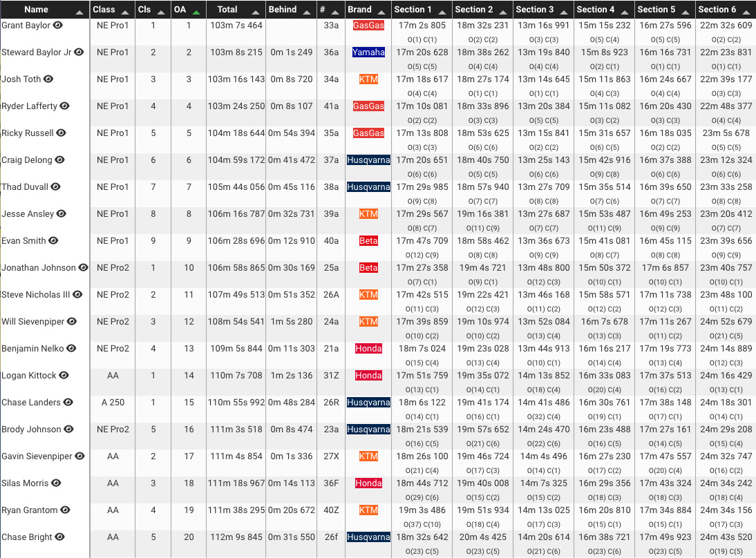Select the Section 2 time 18m 27s 174
Viewport: 756px width, 558px height.
483,79
